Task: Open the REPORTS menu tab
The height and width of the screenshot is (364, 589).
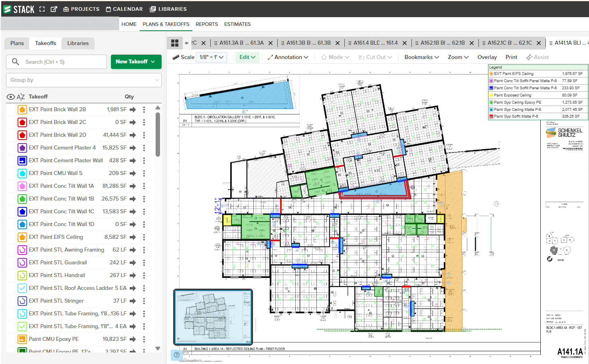Action: [x=207, y=24]
